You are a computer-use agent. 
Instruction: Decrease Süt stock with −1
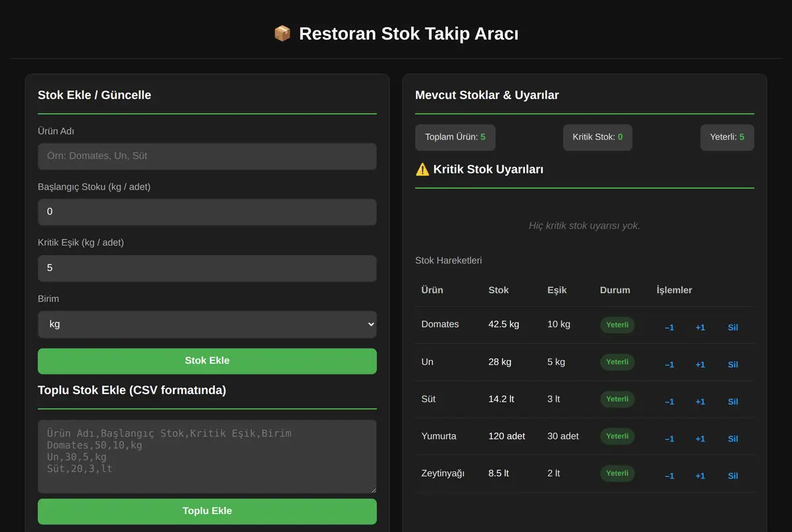(x=669, y=401)
